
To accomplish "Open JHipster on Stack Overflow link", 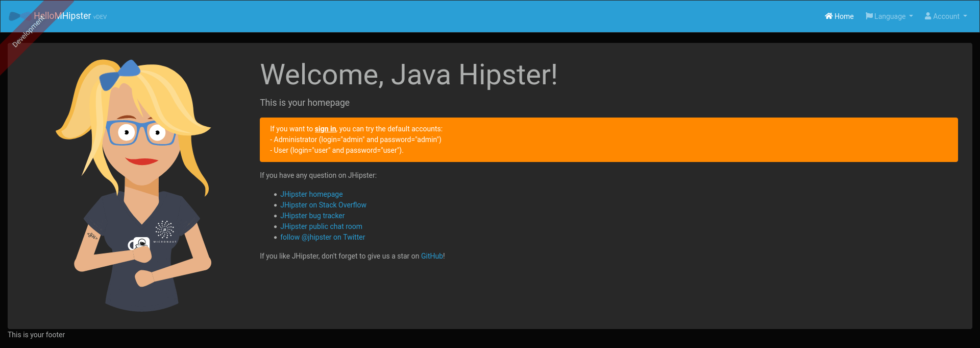I will (323, 205).
